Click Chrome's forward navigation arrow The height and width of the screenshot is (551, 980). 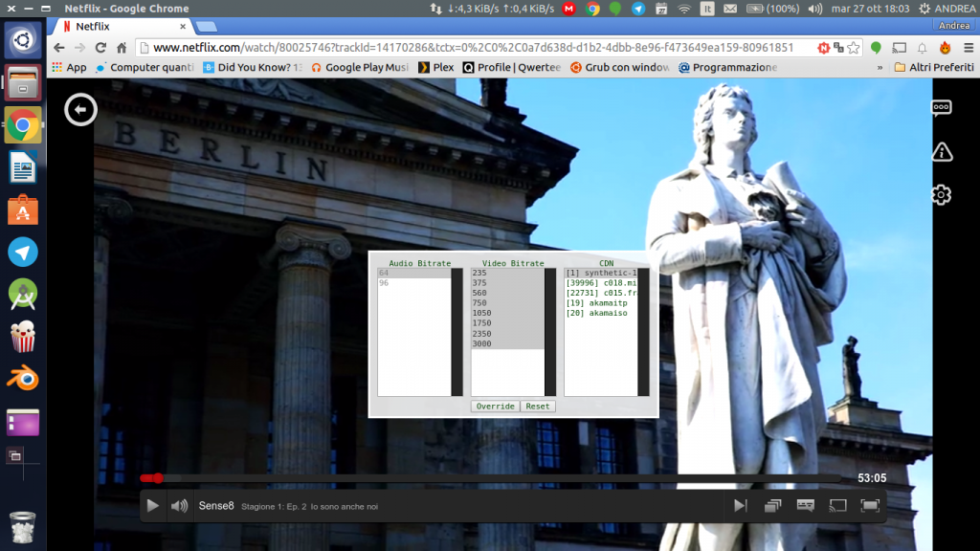(x=79, y=48)
